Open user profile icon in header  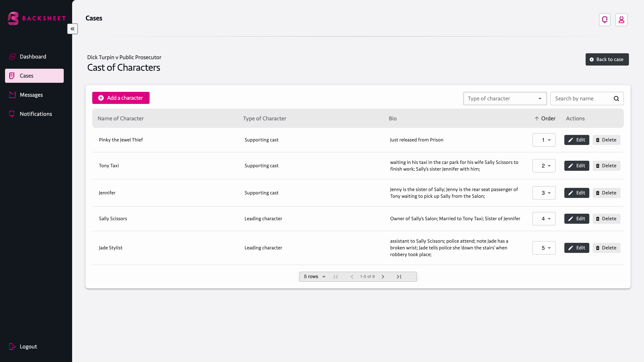click(621, 20)
